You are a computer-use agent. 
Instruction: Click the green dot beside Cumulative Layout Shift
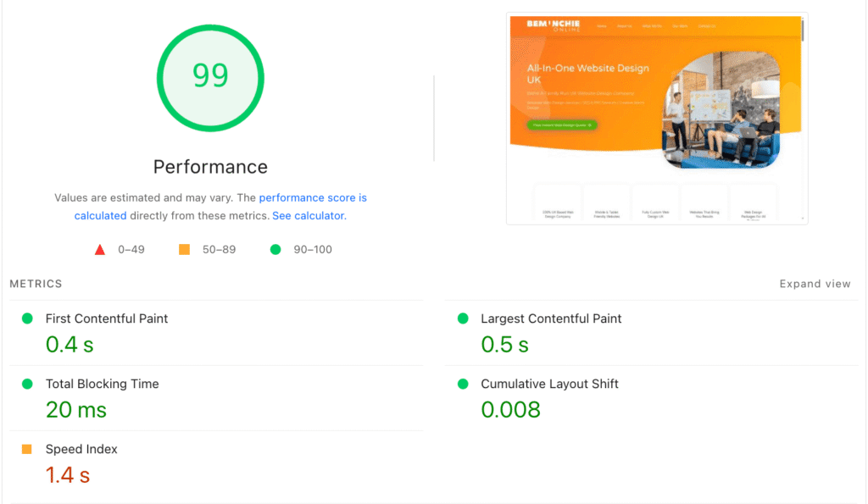[x=463, y=384]
